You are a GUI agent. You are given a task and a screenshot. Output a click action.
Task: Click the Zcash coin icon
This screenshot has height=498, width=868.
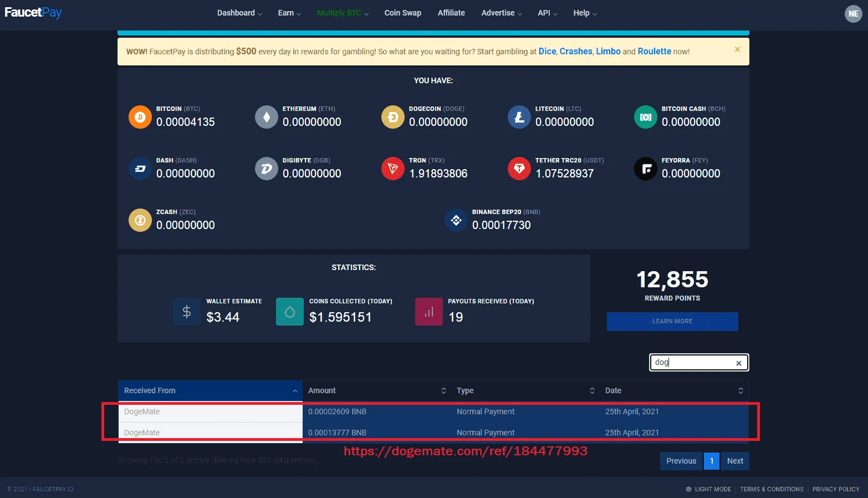[x=140, y=220]
